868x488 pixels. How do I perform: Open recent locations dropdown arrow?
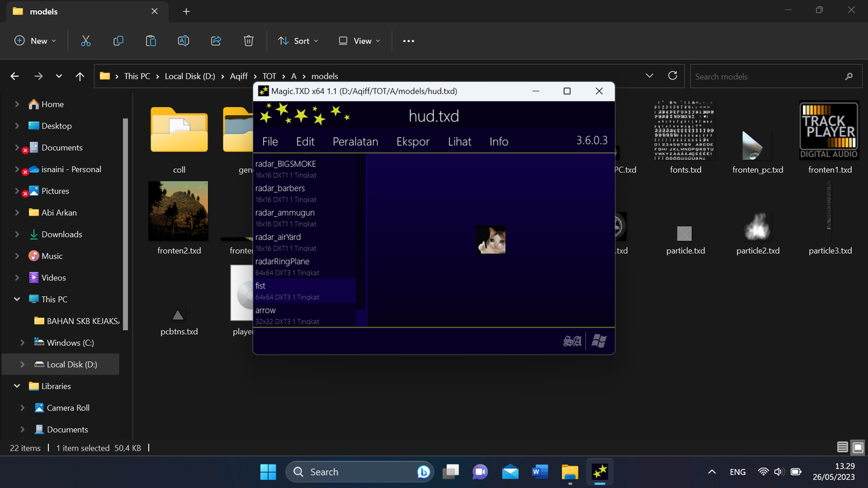click(59, 77)
